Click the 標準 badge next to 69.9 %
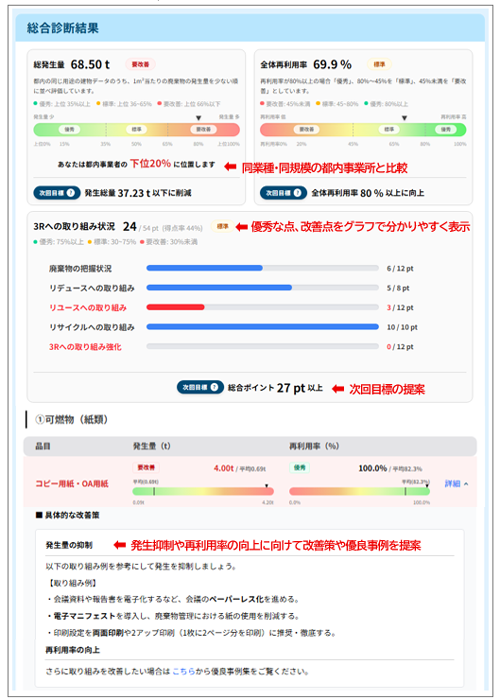Screen dimensions: 500x700 click(x=379, y=64)
